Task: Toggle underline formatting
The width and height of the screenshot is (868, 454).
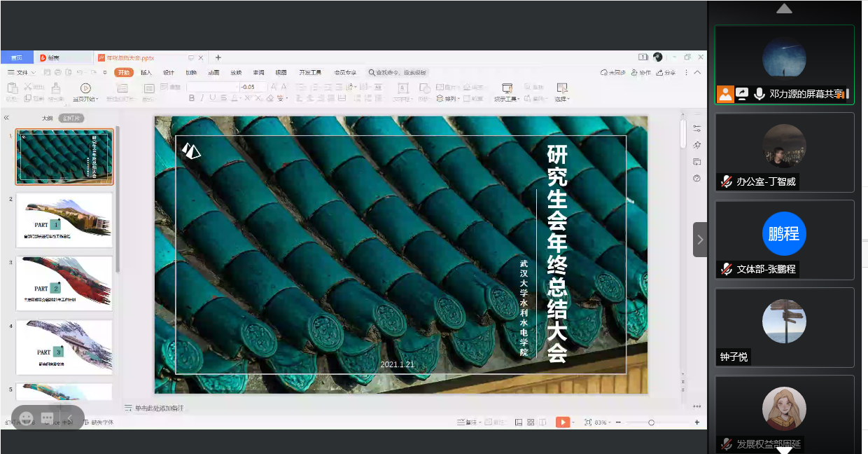Action: pos(213,98)
